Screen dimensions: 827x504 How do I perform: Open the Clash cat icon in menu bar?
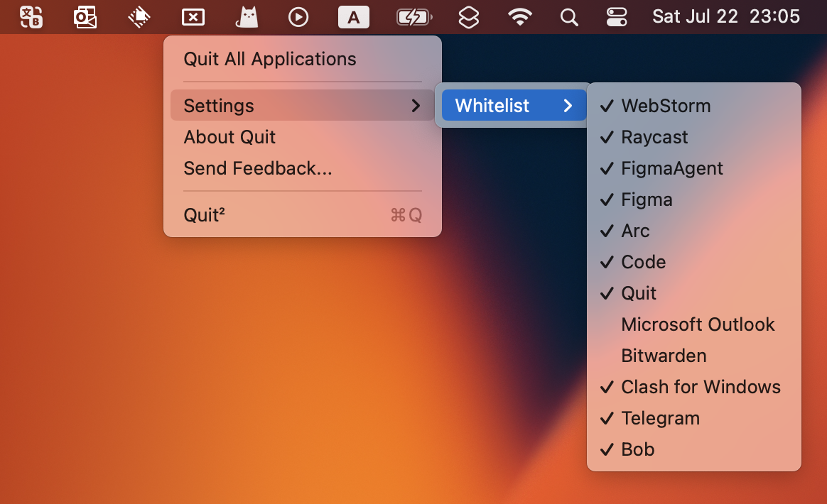(247, 17)
